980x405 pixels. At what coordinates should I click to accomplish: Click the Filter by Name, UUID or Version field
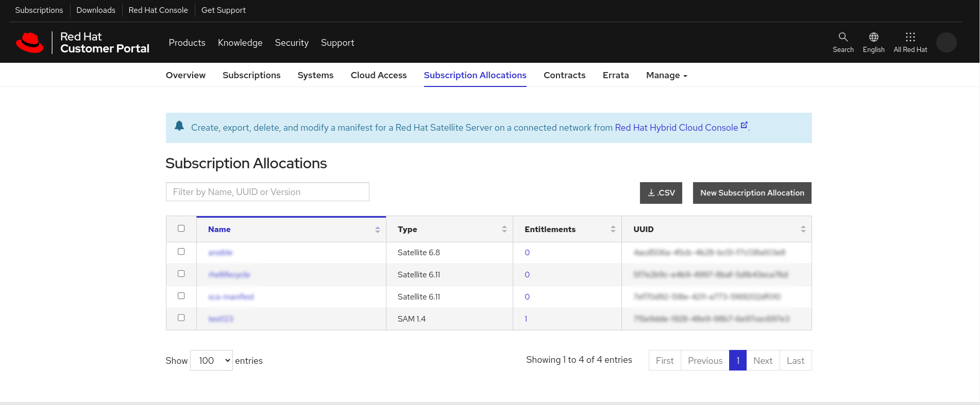click(267, 192)
